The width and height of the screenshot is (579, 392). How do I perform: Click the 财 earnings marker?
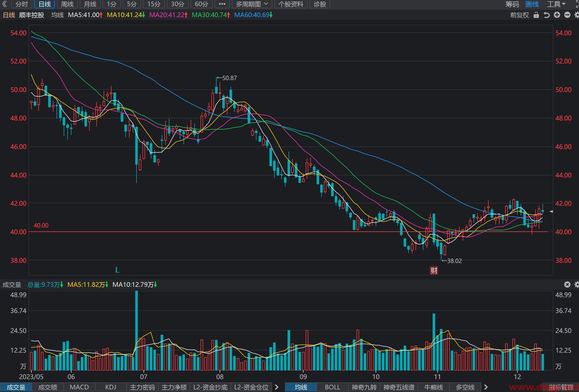(x=434, y=270)
